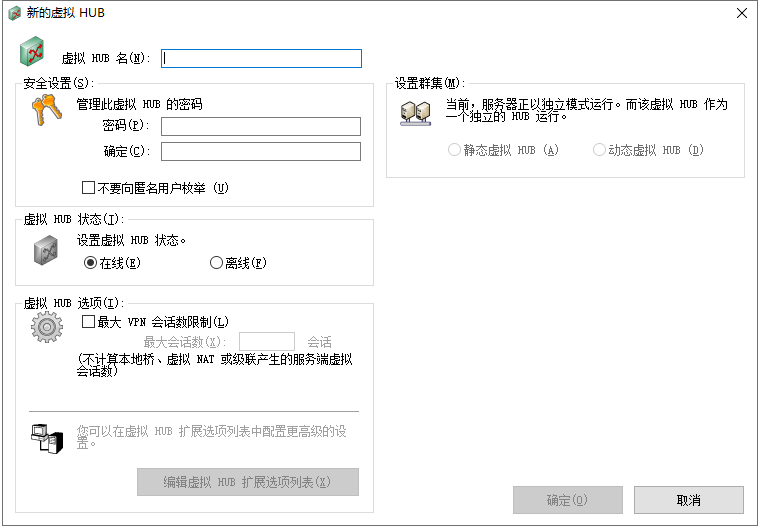
Task: Click the computer icon near extended options text
Action: (x=46, y=437)
